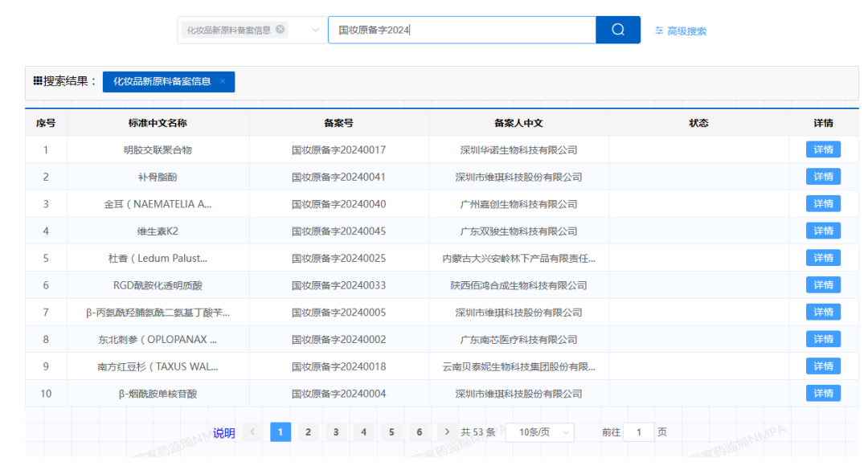Open 高级搜索 advanced search
Screen dimensions: 868x466
click(686, 31)
